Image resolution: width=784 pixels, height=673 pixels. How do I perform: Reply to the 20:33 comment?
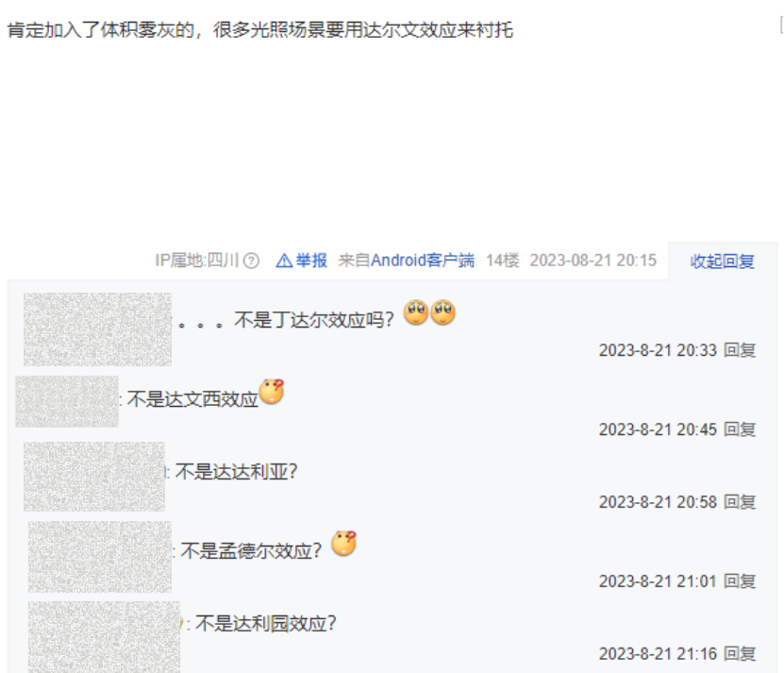coord(740,350)
